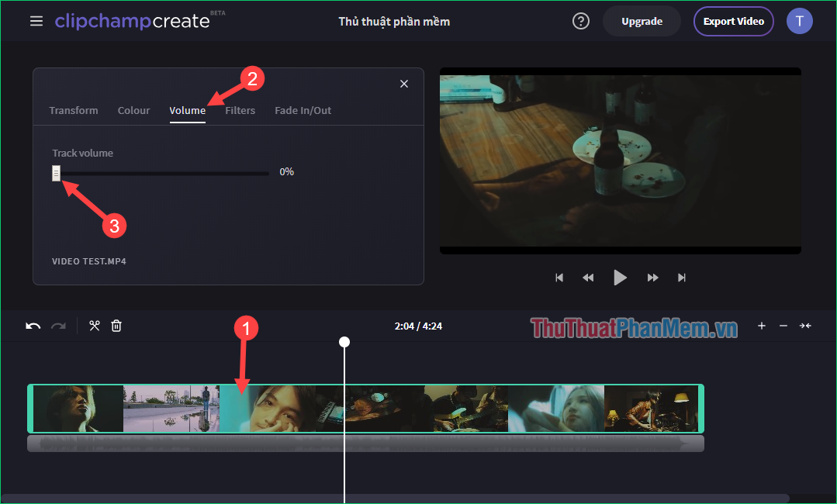Switch to the Transform tab
The height and width of the screenshot is (504, 837).
[x=73, y=110]
